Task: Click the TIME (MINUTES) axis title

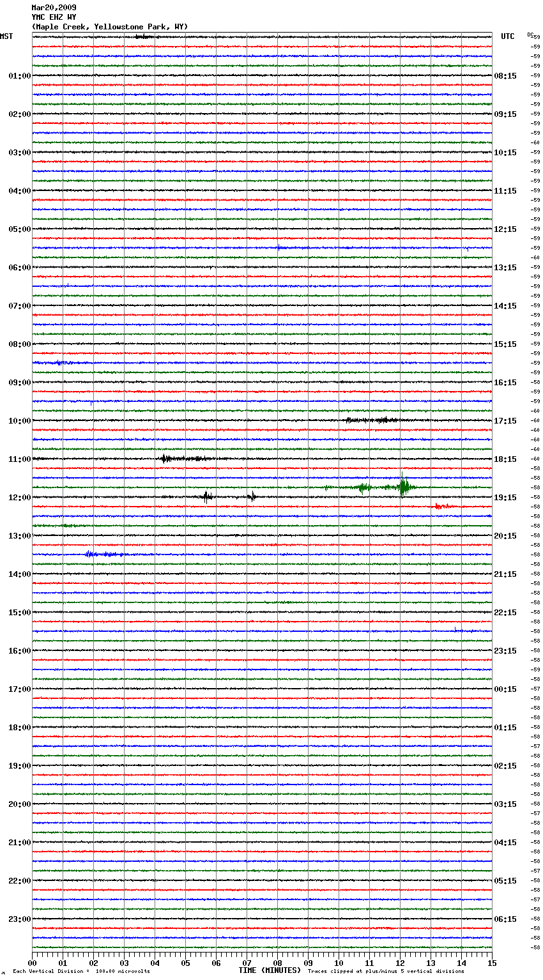Action: pos(270,970)
